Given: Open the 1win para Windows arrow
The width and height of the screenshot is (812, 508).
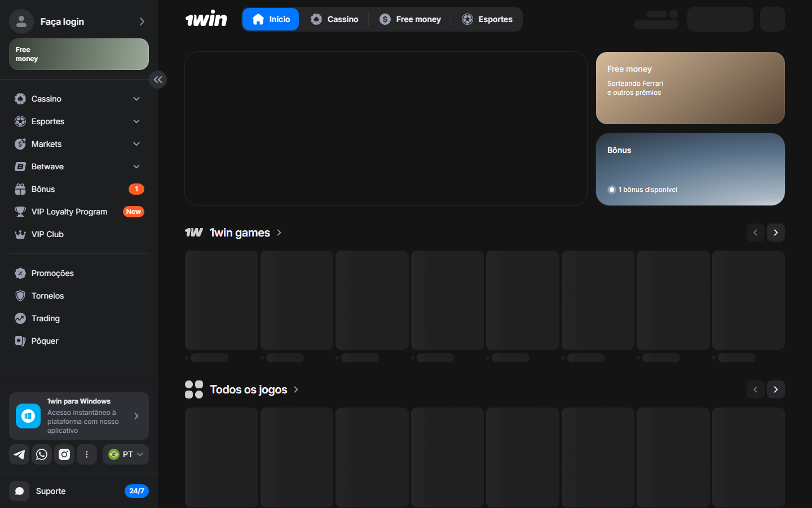Looking at the screenshot, I should [136, 416].
